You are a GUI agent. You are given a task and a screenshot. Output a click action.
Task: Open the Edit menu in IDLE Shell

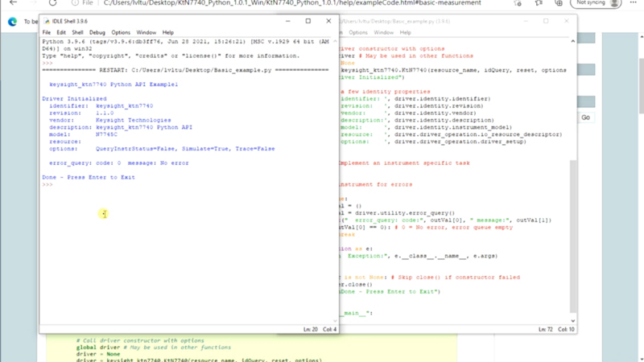tap(61, 33)
